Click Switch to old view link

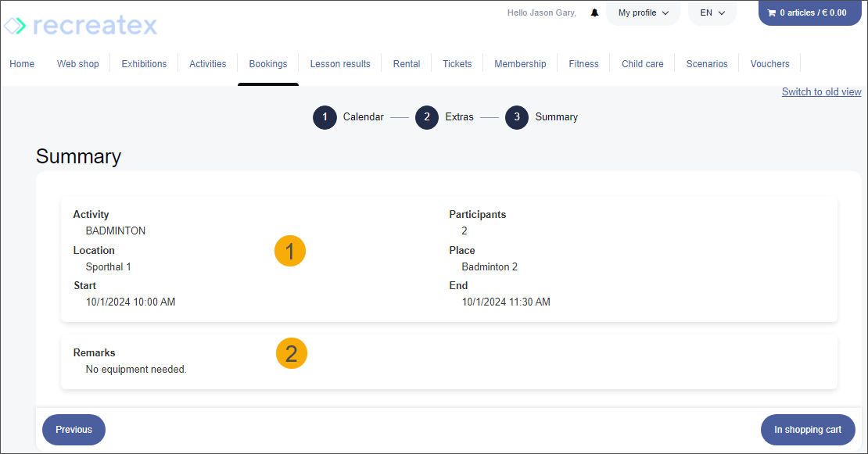[821, 92]
